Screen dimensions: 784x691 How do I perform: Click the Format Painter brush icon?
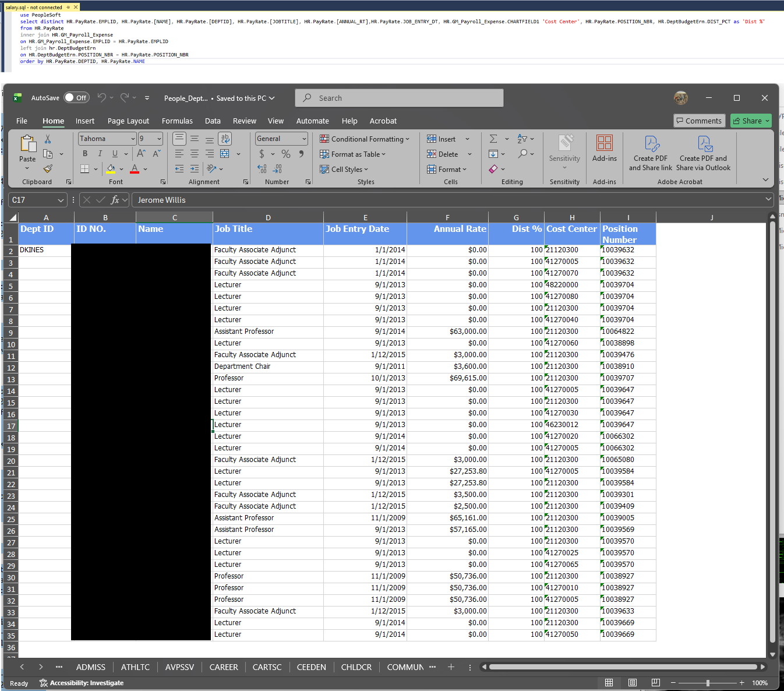[x=48, y=169]
